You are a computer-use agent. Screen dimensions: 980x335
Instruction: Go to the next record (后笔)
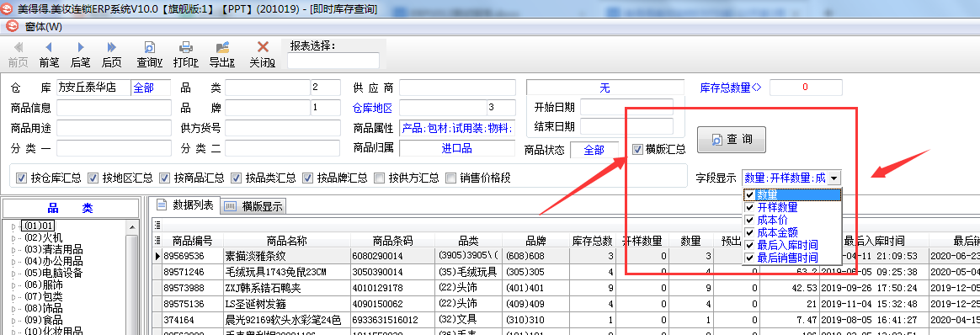pyautogui.click(x=80, y=55)
